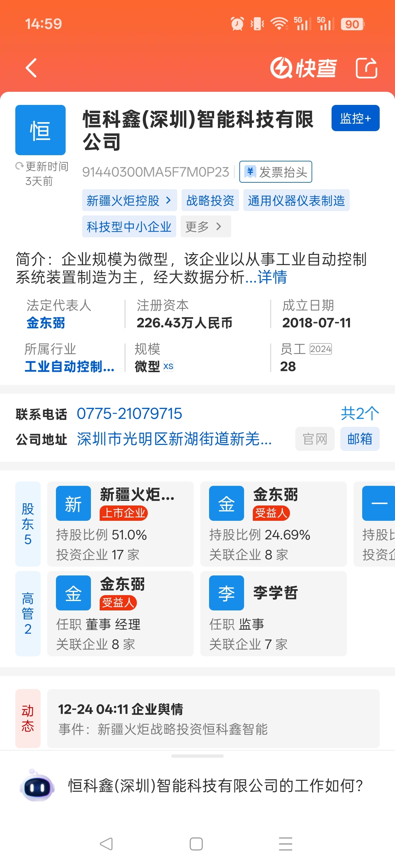Select the 科技型中小企业 tag

pyautogui.click(x=129, y=226)
